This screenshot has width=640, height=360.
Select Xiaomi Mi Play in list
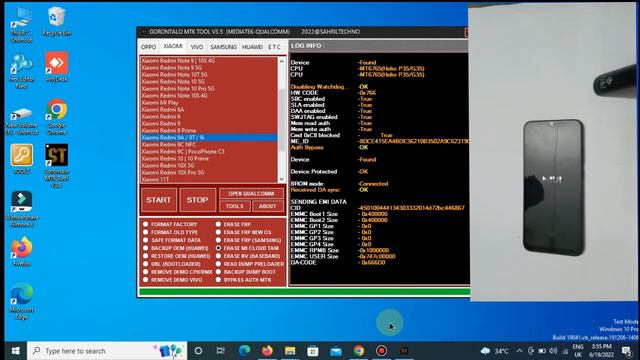(x=209, y=102)
